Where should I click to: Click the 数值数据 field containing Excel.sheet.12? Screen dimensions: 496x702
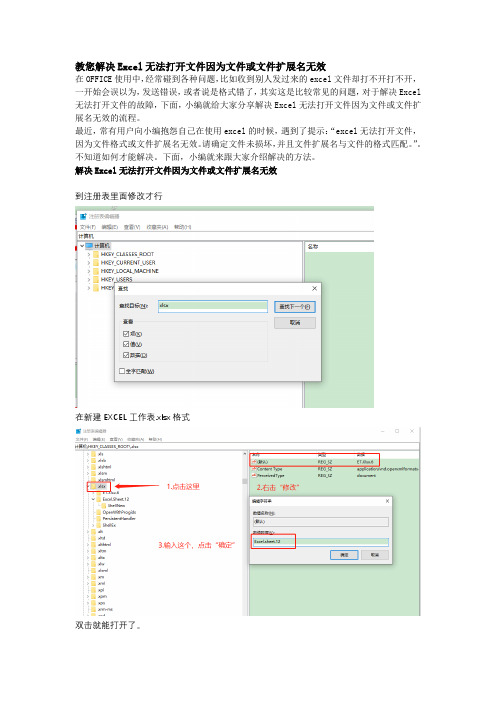(321, 542)
